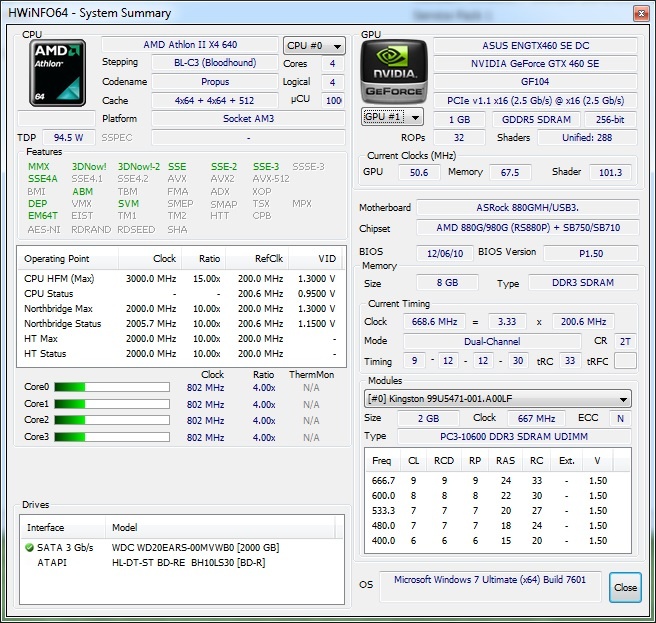Viewport: 656px width, 623px height.
Task: Click the 101.3 shader clock value
Action: click(x=610, y=172)
